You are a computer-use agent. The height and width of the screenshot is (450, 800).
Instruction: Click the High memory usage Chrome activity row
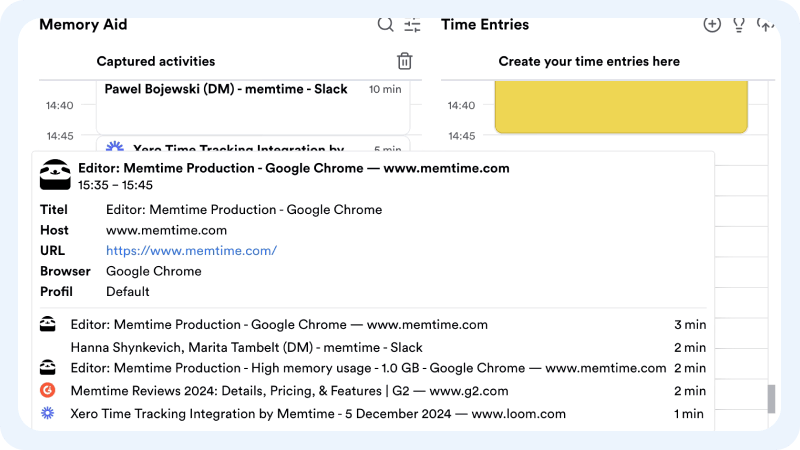[368, 368]
